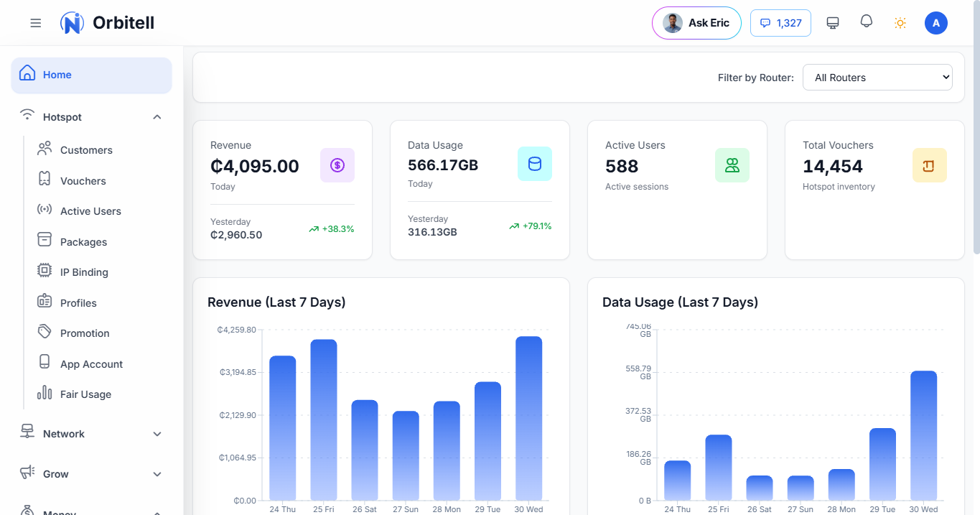Click the Profiles ID card icon
This screenshot has width=980, height=515.
tap(45, 301)
